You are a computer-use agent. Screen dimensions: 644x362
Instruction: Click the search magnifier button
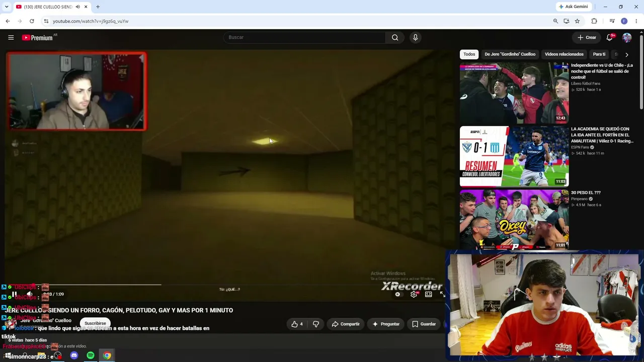[x=395, y=37]
